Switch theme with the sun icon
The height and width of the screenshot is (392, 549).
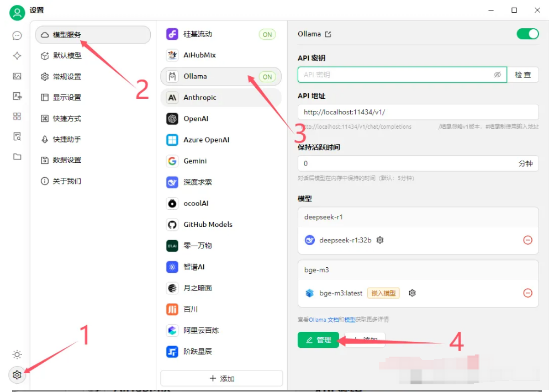click(x=17, y=354)
